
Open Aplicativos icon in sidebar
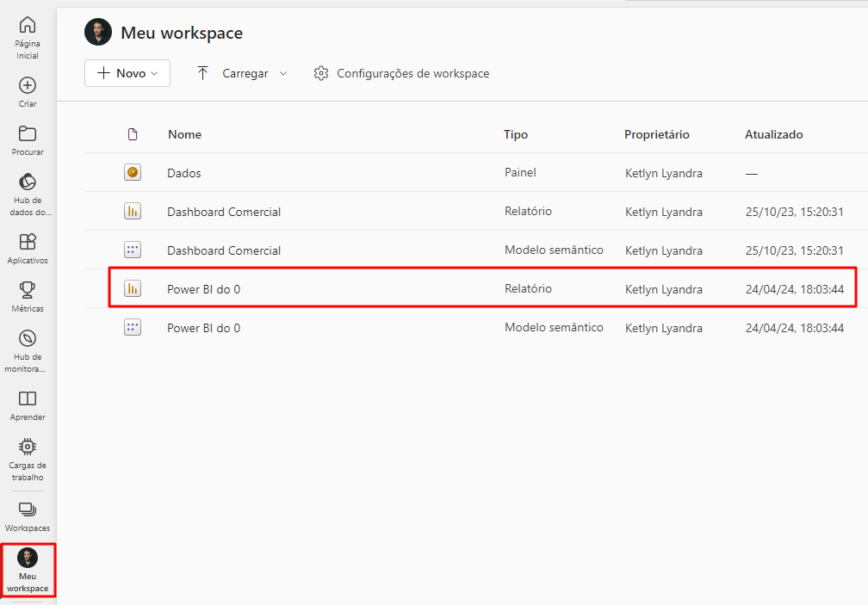coord(28,242)
